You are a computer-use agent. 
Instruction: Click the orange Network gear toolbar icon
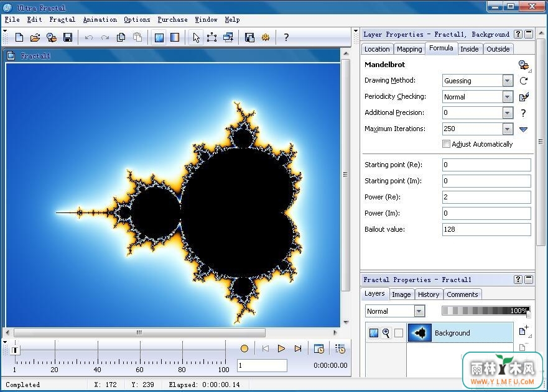click(266, 37)
